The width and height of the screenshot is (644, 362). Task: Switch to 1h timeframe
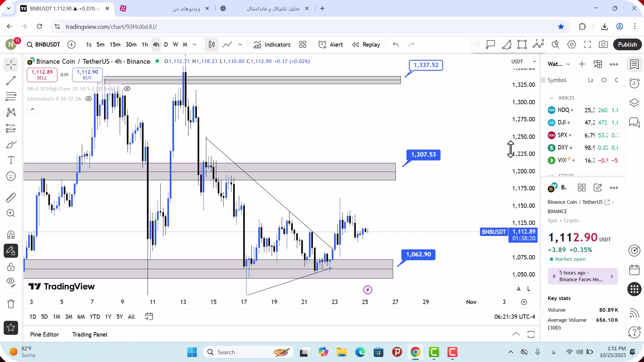(145, 45)
